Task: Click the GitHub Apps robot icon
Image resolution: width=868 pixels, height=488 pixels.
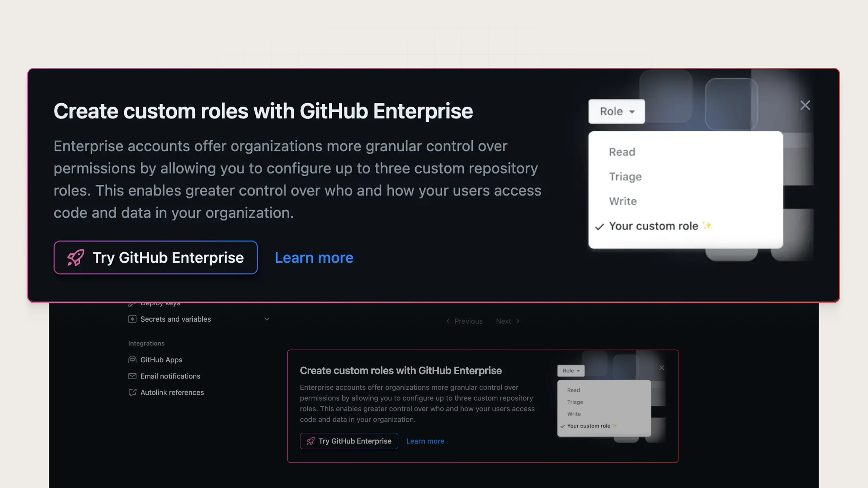Action: point(132,360)
